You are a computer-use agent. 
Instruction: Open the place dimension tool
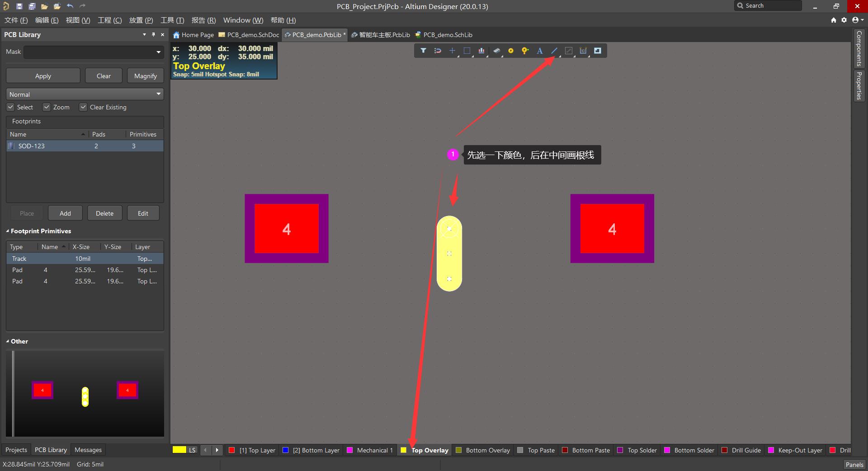pos(583,51)
